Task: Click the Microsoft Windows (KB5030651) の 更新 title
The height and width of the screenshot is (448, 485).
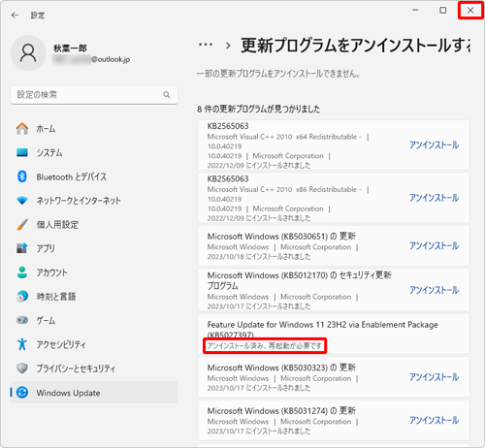Action: [x=281, y=237]
